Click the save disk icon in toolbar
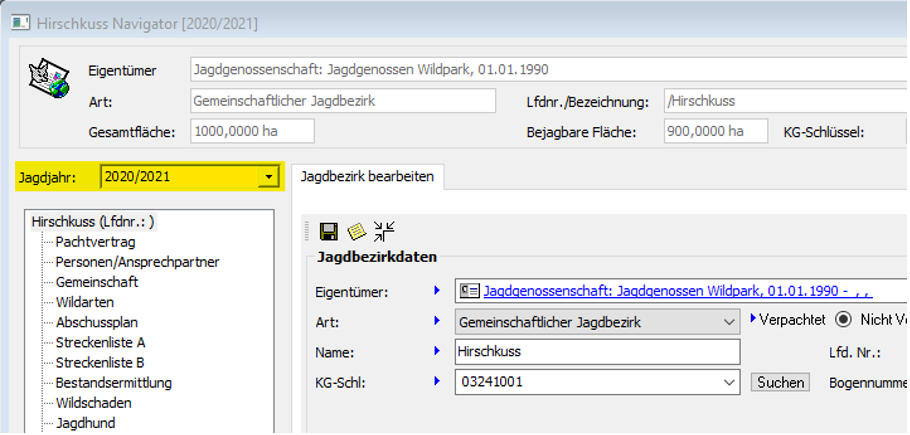Screen dimensions: 910x435 [328, 232]
